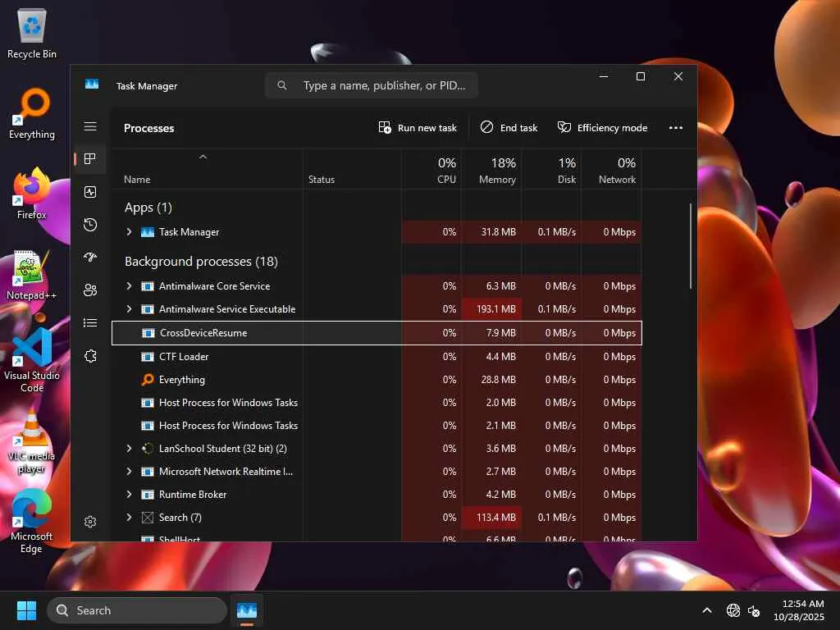Open the Services page icon in sidebar

[90, 356]
